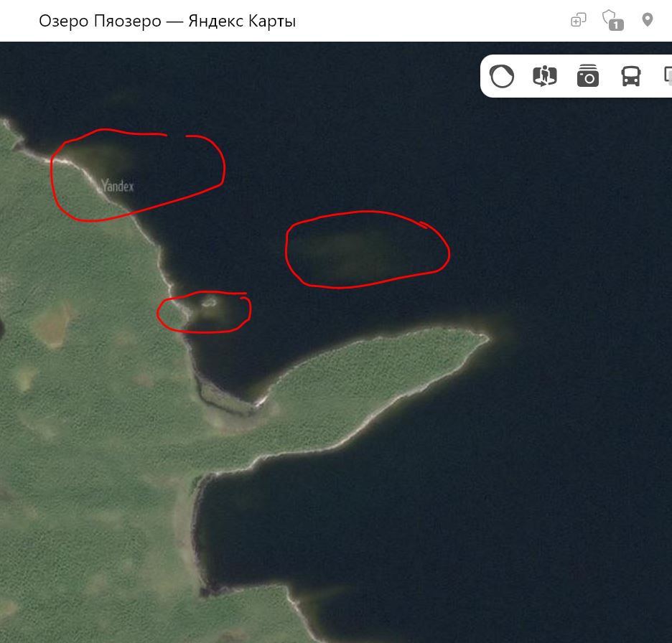
Task: Click the pointed tip of the peninsula
Action: pyautogui.click(x=487, y=337)
